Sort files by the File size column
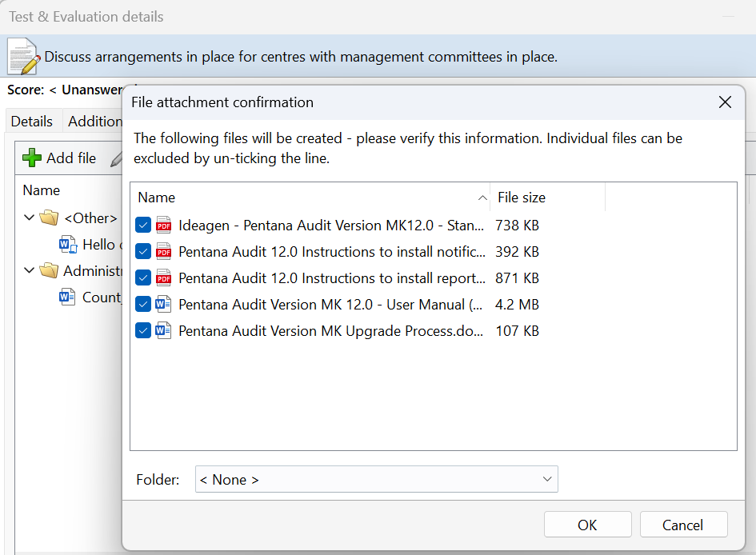This screenshot has height=555, width=756. (x=547, y=198)
